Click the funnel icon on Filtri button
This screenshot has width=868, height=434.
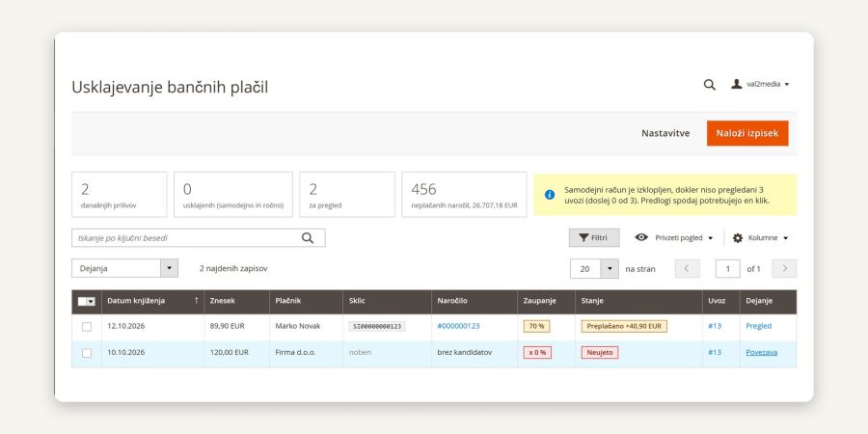click(x=583, y=238)
